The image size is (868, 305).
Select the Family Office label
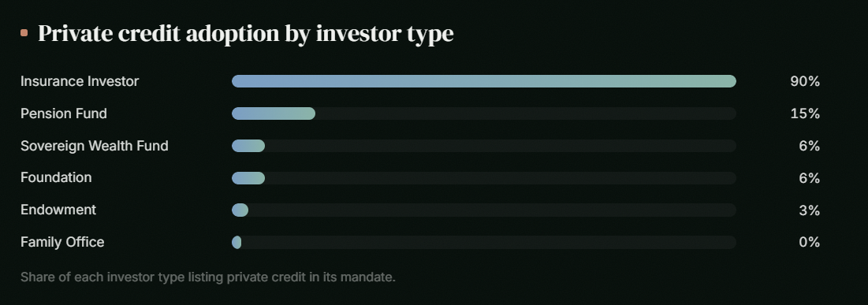[x=62, y=243]
